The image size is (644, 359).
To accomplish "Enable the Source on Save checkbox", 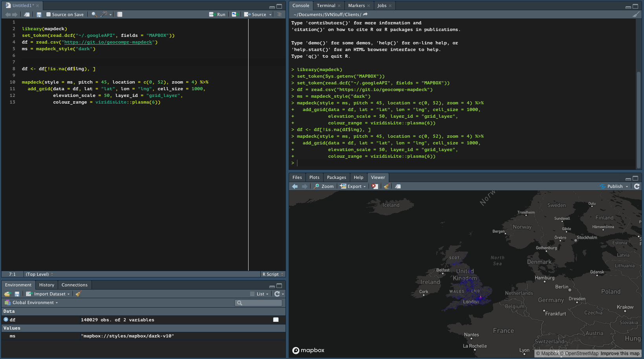I will (48, 14).
